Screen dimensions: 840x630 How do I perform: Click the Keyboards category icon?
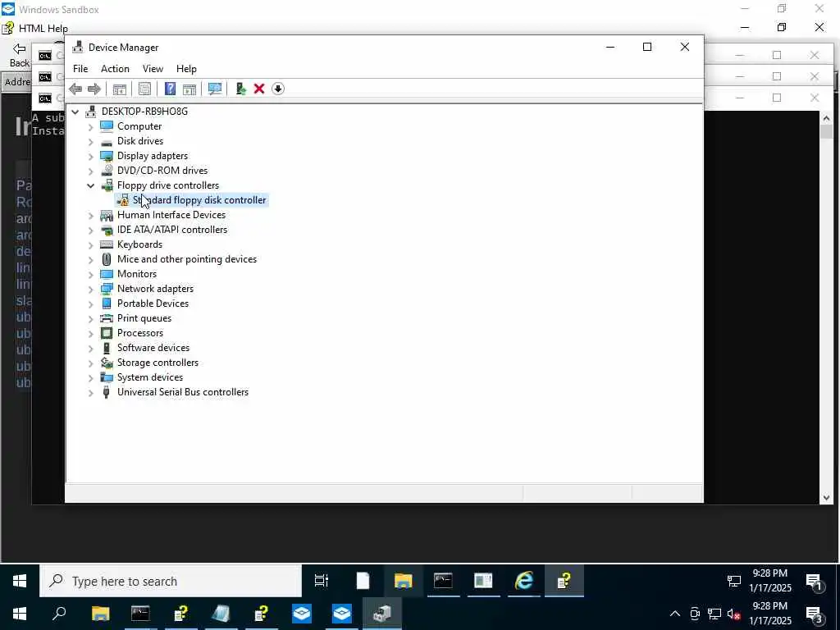click(x=107, y=244)
